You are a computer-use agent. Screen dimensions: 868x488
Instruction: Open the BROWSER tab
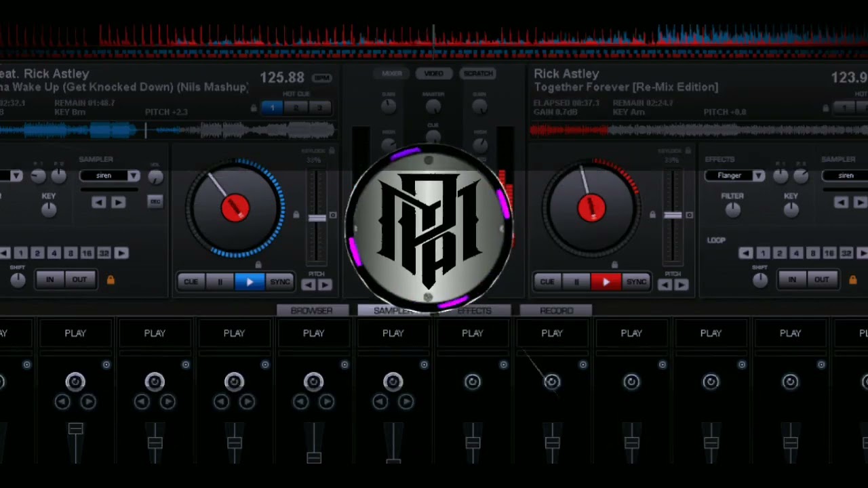pos(311,310)
